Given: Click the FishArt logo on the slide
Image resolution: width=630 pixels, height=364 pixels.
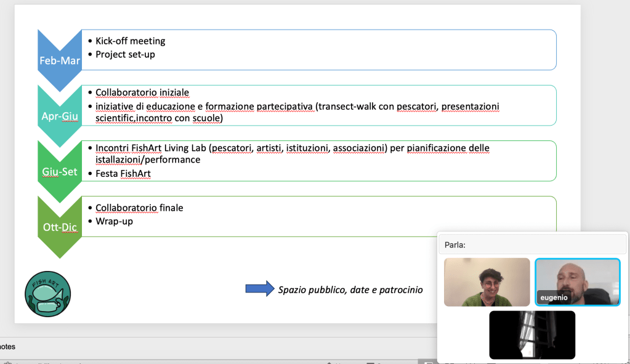Looking at the screenshot, I should click(47, 294).
